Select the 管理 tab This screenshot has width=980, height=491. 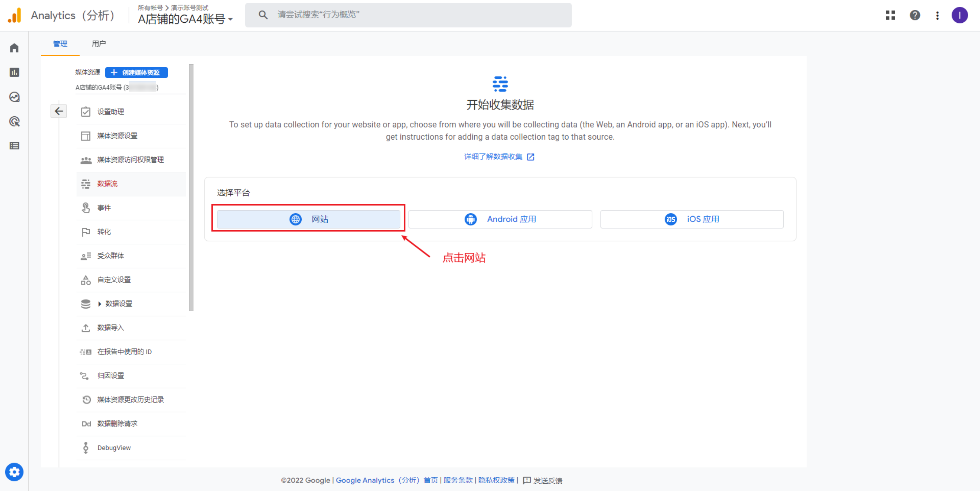[60, 44]
